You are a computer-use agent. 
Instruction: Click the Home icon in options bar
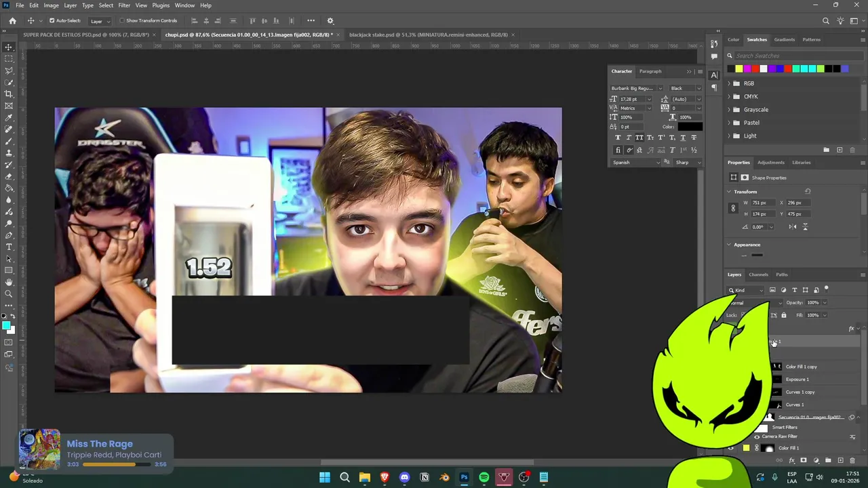coord(12,21)
